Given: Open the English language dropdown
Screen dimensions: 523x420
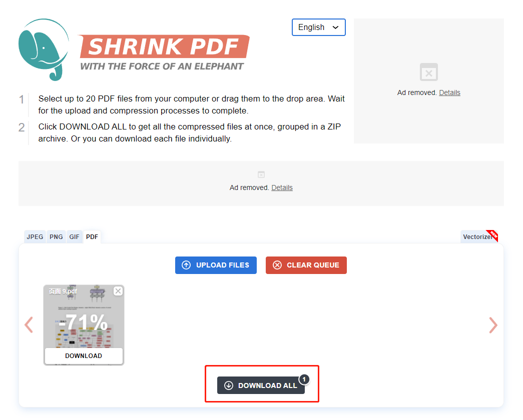Looking at the screenshot, I should [318, 27].
